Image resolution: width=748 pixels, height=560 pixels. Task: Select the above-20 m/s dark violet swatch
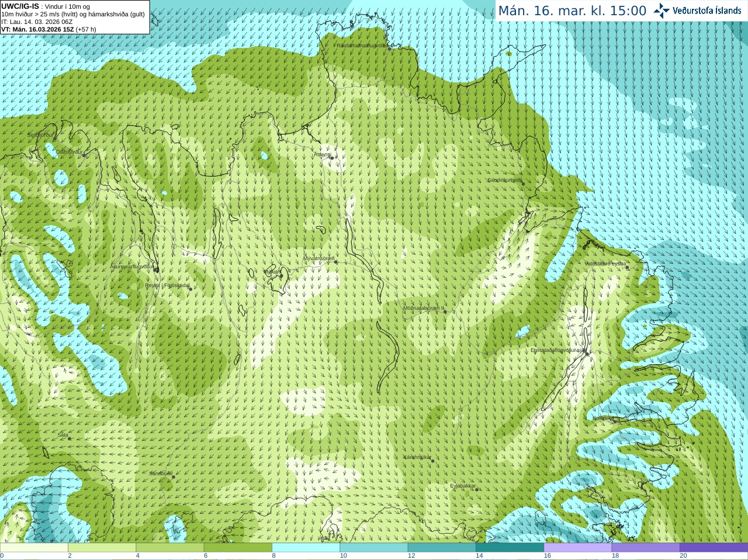click(714, 548)
